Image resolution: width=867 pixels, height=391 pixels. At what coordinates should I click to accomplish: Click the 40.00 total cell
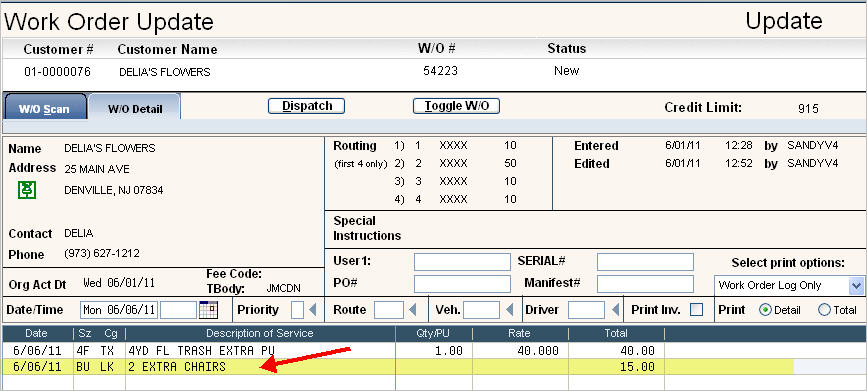pyautogui.click(x=637, y=351)
